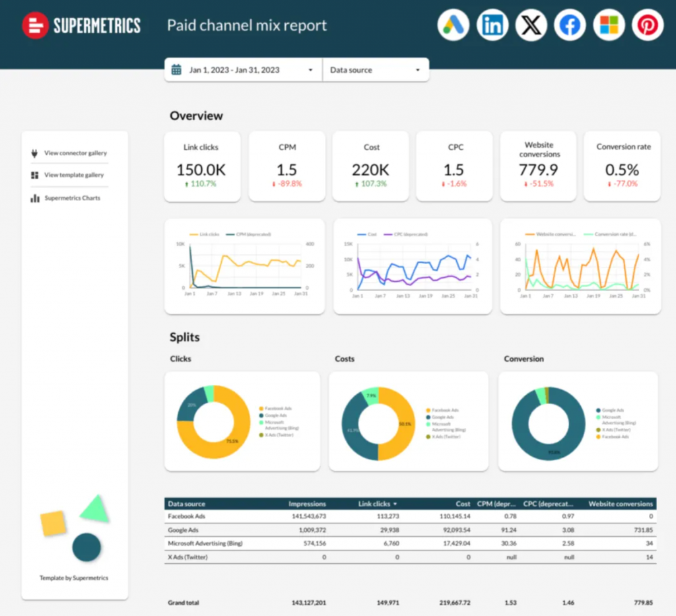
Task: Click the CPM value 91.24
Action: point(509,530)
